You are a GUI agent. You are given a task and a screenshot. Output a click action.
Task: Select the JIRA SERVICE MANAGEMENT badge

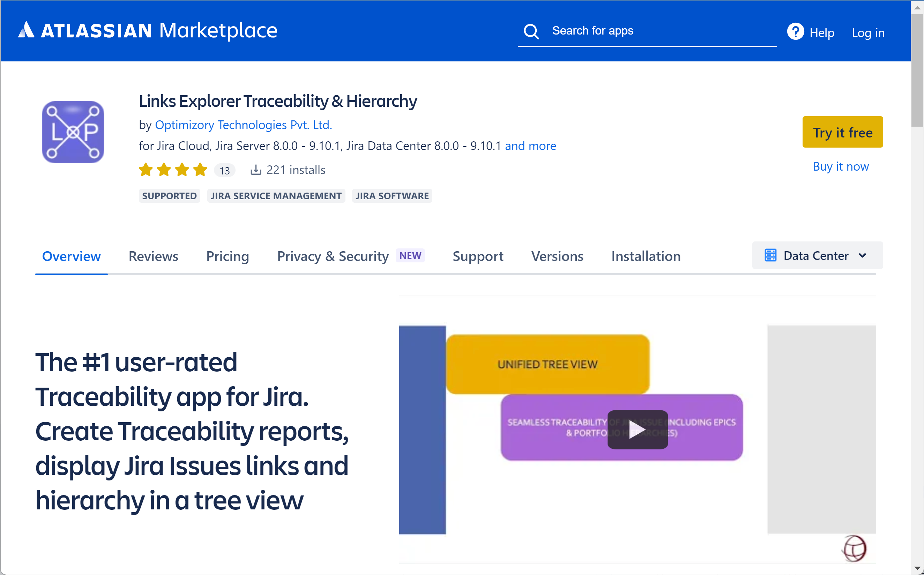click(276, 196)
